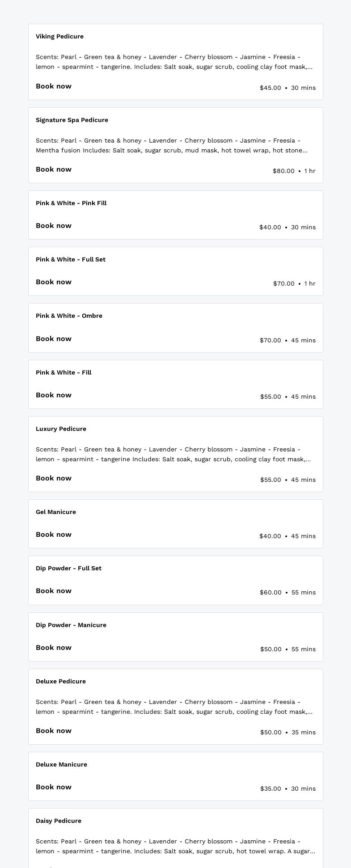The height and width of the screenshot is (868, 351).
Task: Book now for Pink & White Full Set
Action: click(x=54, y=282)
